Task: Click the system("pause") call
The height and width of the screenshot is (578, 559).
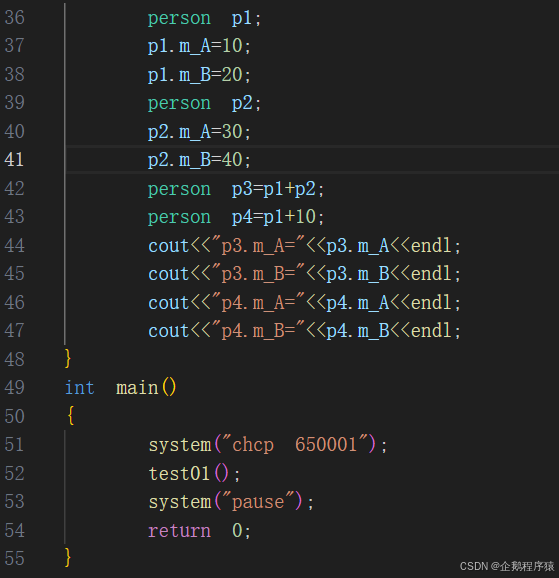Action: point(231,502)
